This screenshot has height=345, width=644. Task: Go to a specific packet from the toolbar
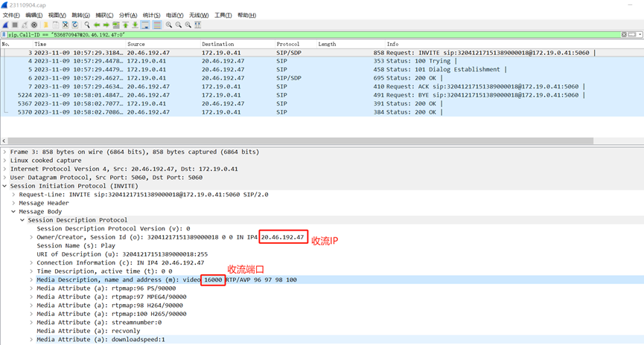tap(116, 25)
